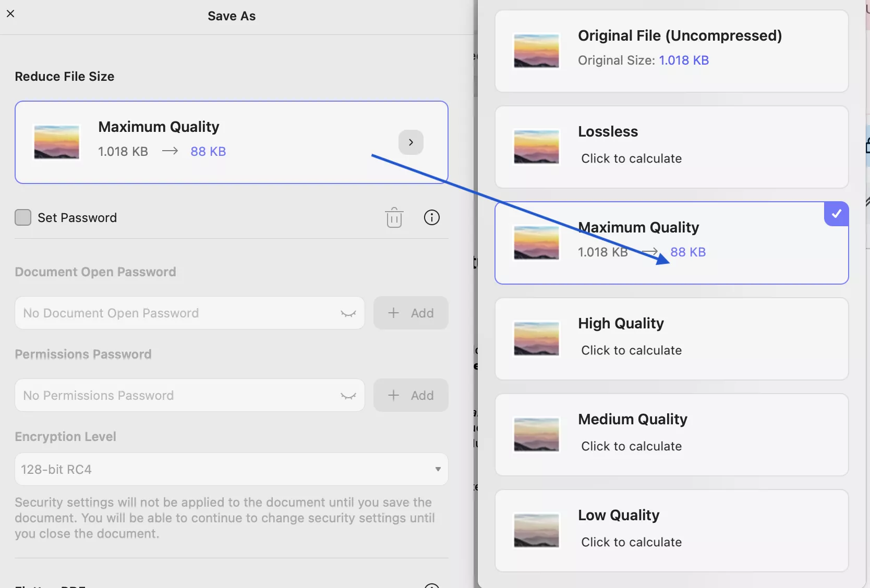The height and width of the screenshot is (588, 870).
Task: Click the Add button for Document Open Password
Action: 410,313
